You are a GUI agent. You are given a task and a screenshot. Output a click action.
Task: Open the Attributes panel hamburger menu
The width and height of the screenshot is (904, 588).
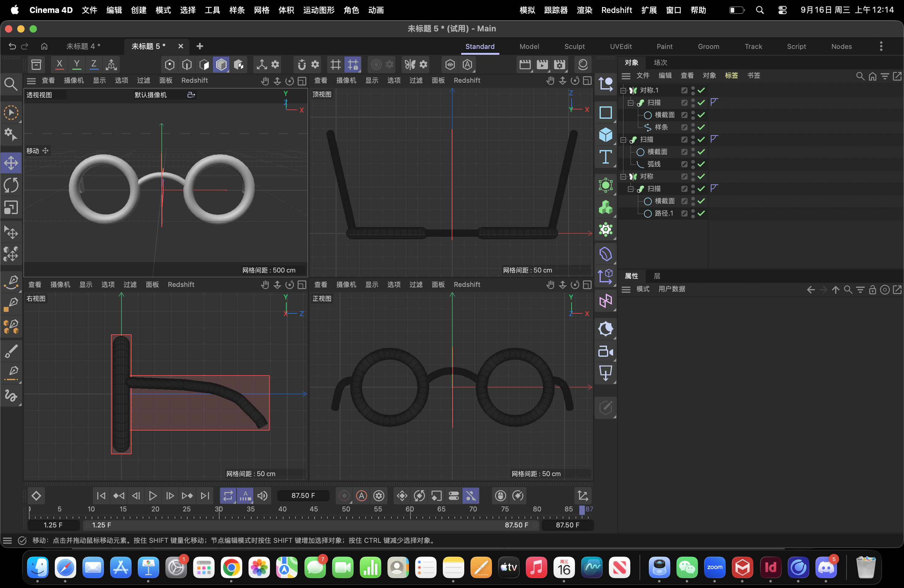click(626, 289)
